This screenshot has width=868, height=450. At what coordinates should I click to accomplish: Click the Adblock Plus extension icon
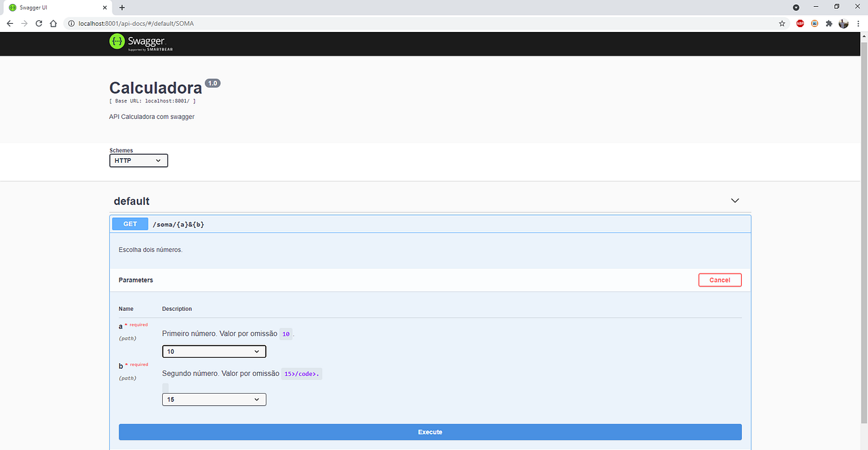coord(800,22)
